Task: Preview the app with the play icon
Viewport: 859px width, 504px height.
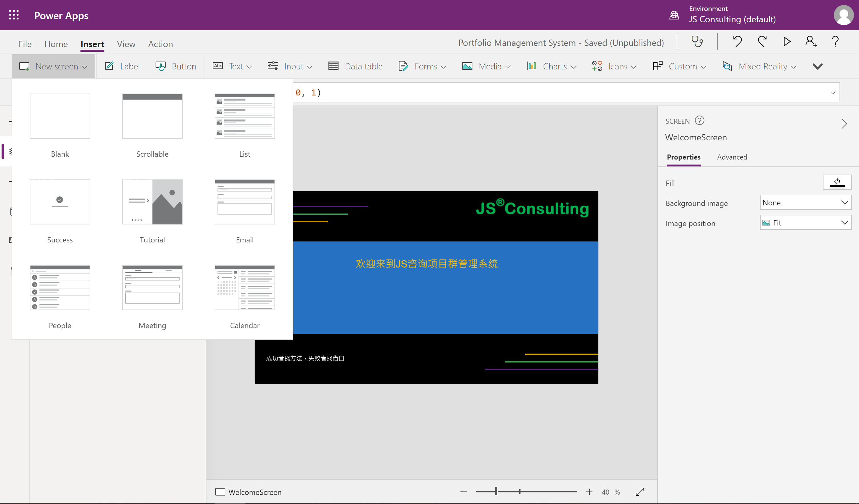Action: (x=786, y=41)
